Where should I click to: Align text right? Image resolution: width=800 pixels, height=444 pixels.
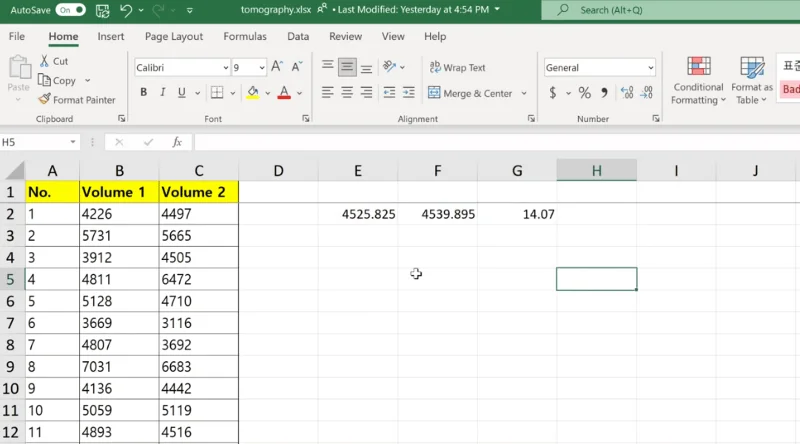tap(366, 92)
